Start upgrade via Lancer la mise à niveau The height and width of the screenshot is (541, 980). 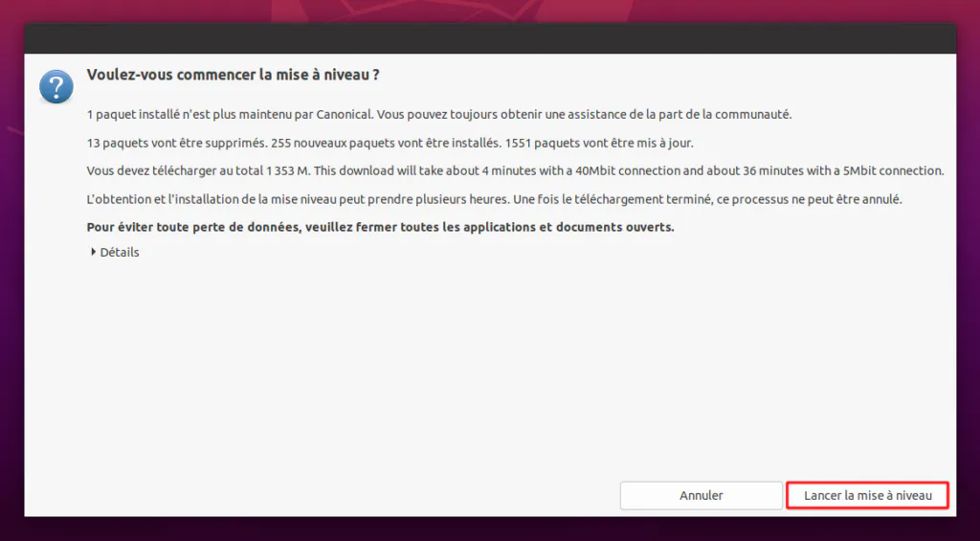point(867,495)
